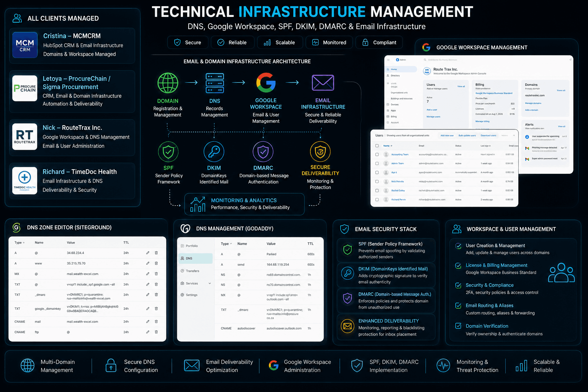This screenshot has width=588, height=392.
Task: Sort SiteGround records by Type column
Action: point(19,243)
